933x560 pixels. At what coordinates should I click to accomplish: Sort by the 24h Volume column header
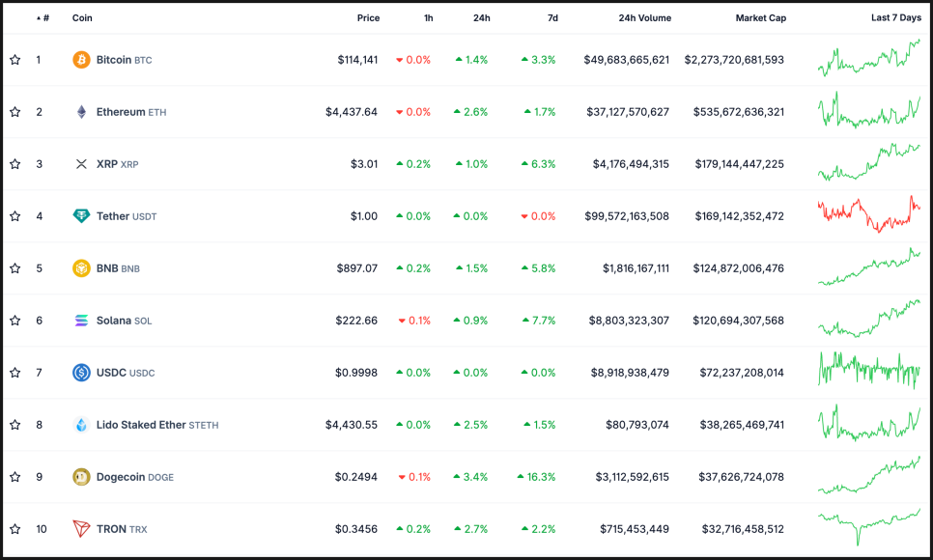tap(645, 17)
